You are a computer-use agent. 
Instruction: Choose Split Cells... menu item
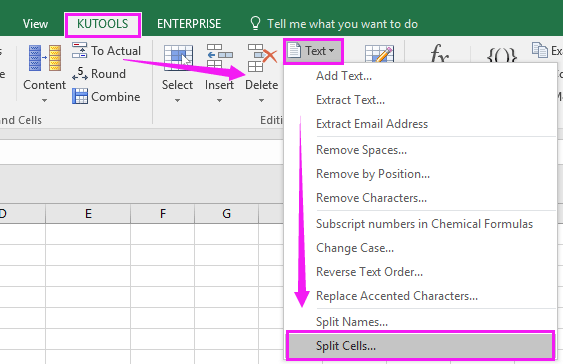click(x=420, y=346)
